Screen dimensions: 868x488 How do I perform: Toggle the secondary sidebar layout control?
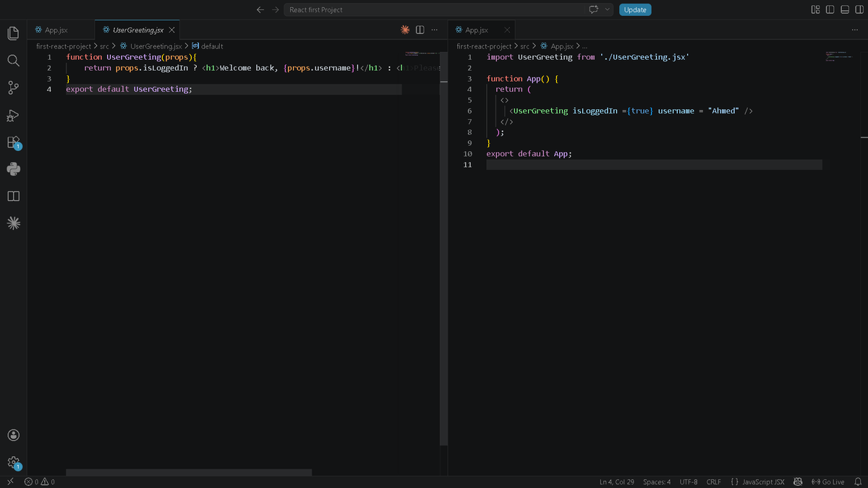point(859,9)
